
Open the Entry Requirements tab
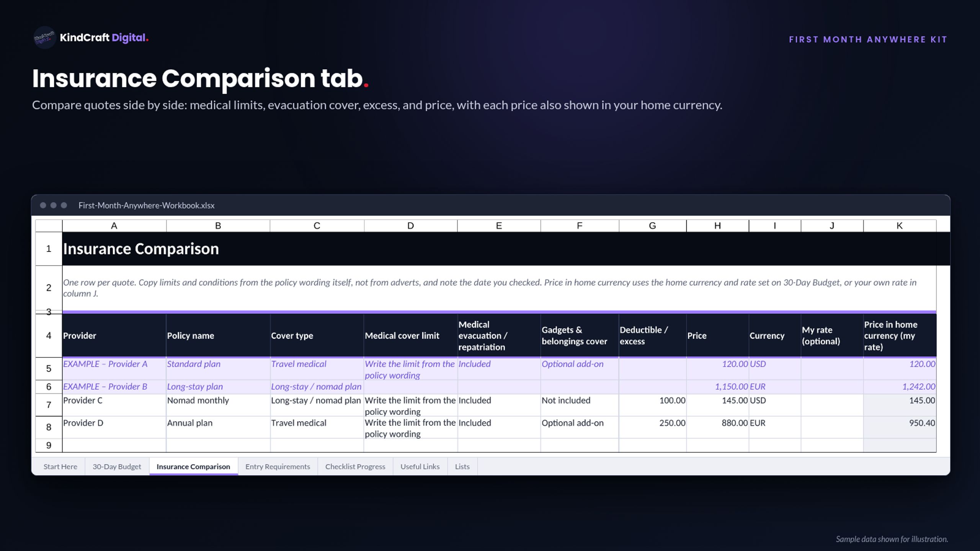point(278,466)
